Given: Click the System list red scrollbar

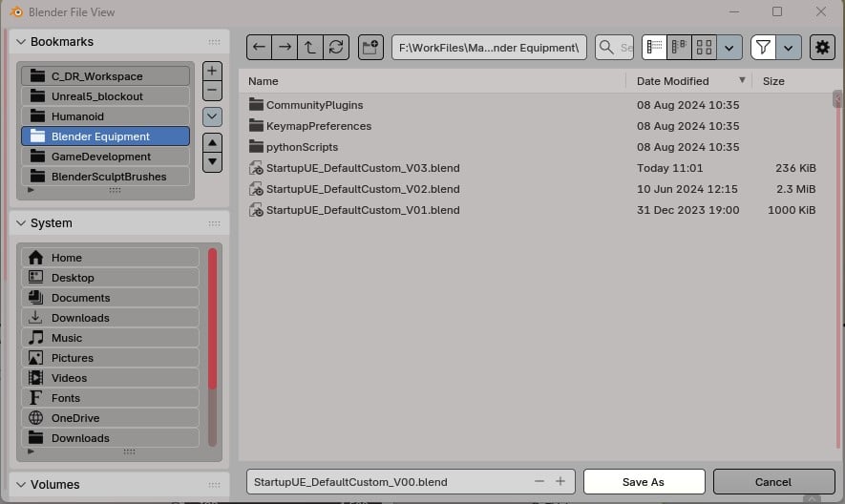Looking at the screenshot, I should (x=212, y=318).
